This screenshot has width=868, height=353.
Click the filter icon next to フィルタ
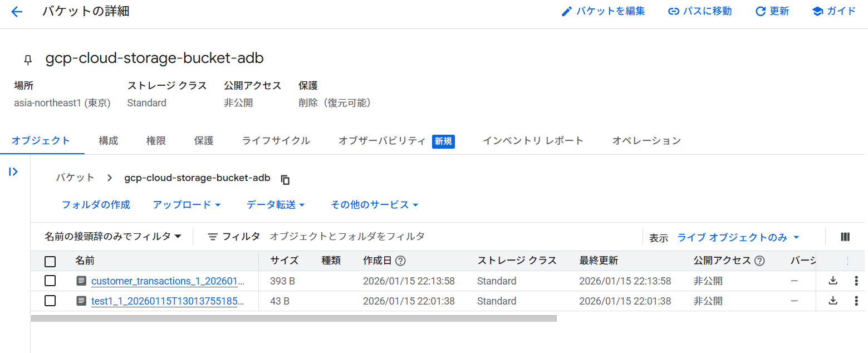pos(213,237)
